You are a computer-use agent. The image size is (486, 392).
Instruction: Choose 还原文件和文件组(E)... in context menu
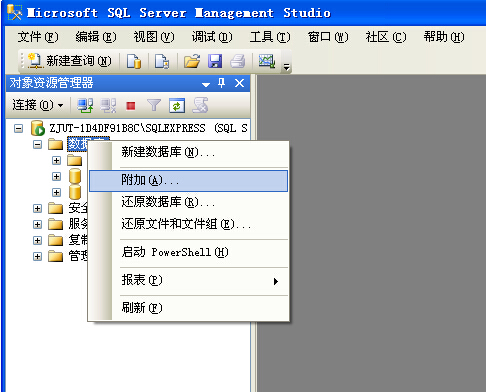coord(188,224)
